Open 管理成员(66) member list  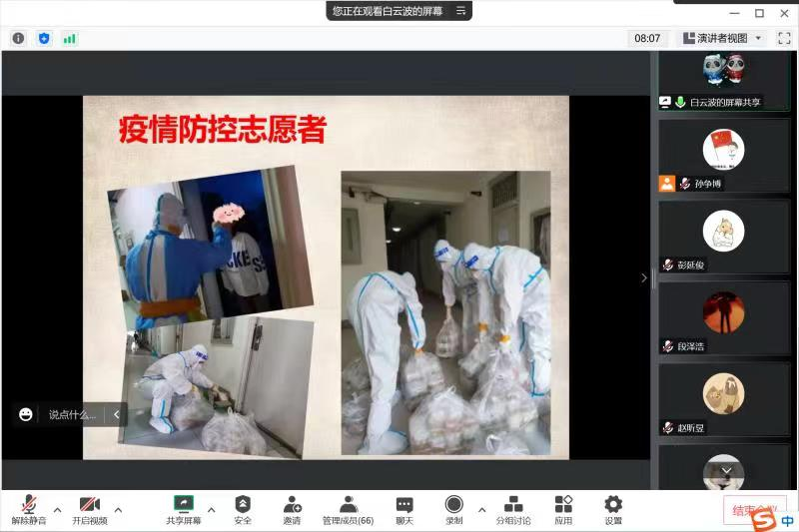348,509
